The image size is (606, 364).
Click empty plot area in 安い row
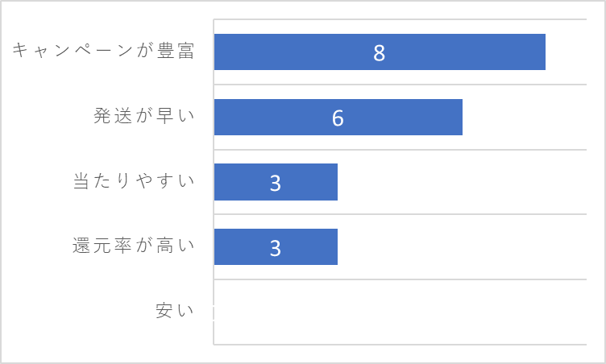point(400,312)
